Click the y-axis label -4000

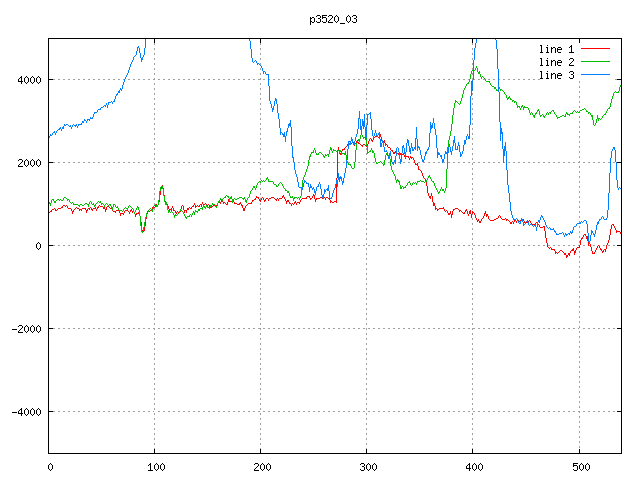pyautogui.click(x=27, y=412)
